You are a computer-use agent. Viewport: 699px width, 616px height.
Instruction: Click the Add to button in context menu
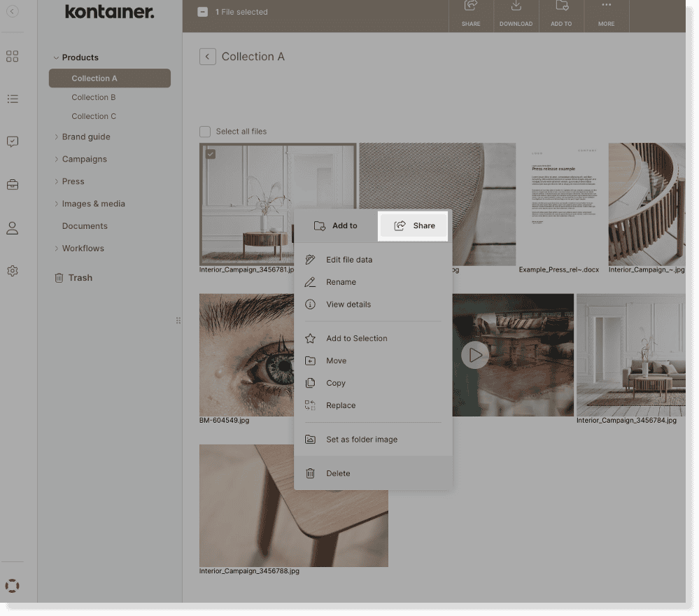(x=336, y=225)
